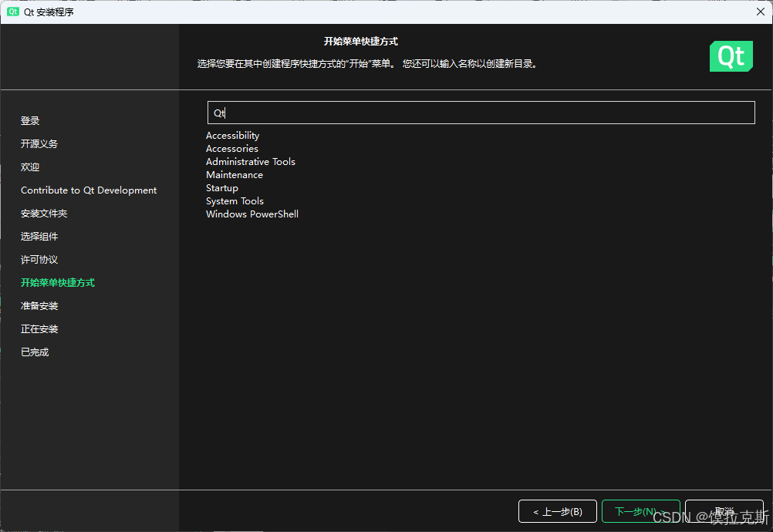This screenshot has height=532, width=773.
Task: Go back with the 上一步(B) button
Action: pyautogui.click(x=558, y=511)
